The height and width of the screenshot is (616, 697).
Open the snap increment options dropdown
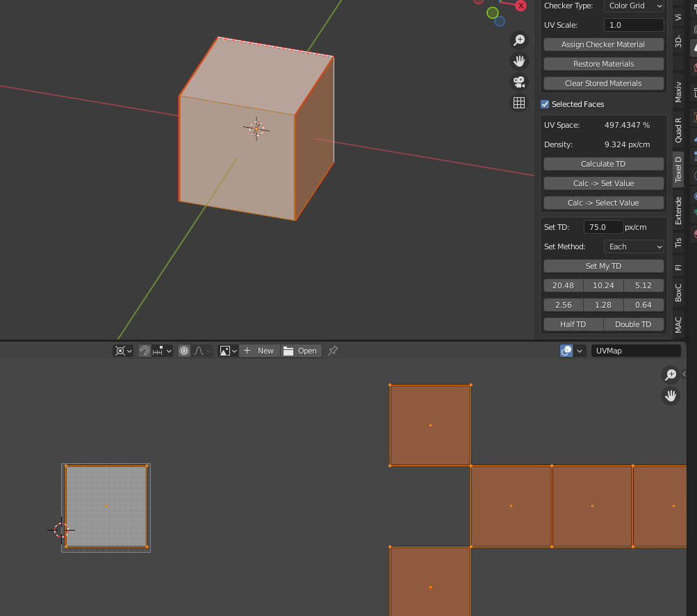(162, 351)
